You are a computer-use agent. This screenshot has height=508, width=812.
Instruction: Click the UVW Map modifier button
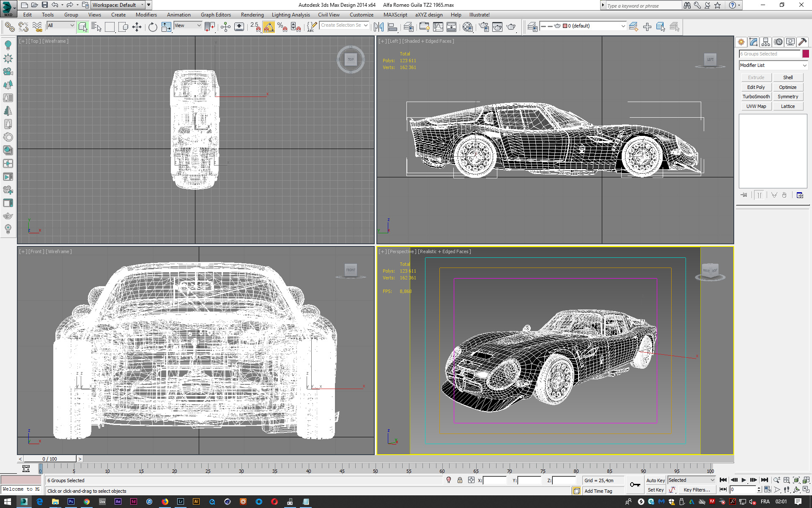pyautogui.click(x=756, y=106)
